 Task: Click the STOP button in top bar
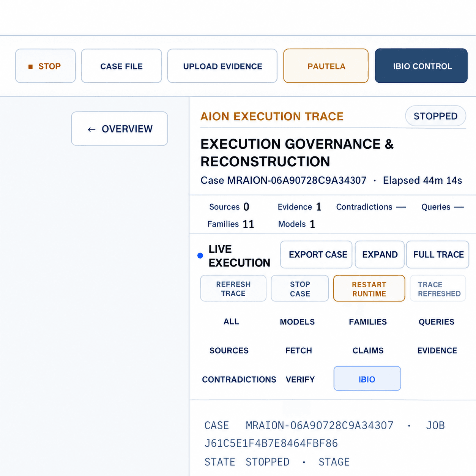[x=46, y=66]
